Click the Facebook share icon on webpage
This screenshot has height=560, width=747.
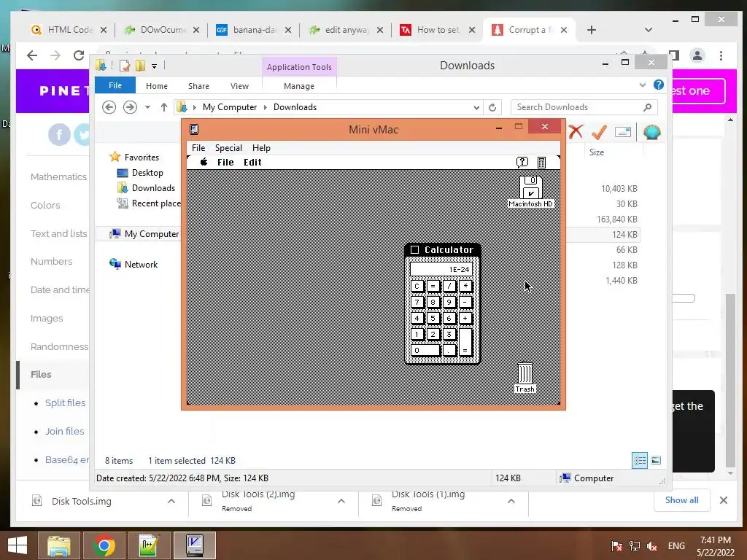click(59, 135)
